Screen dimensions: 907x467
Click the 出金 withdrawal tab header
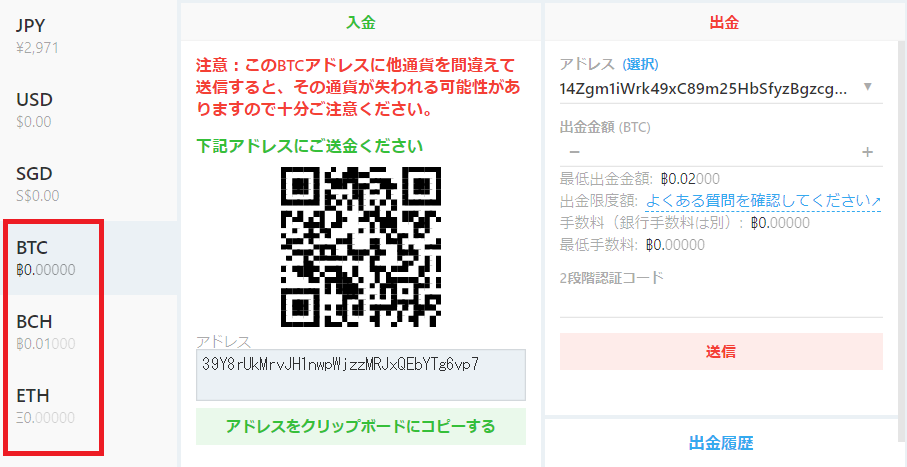pos(724,22)
